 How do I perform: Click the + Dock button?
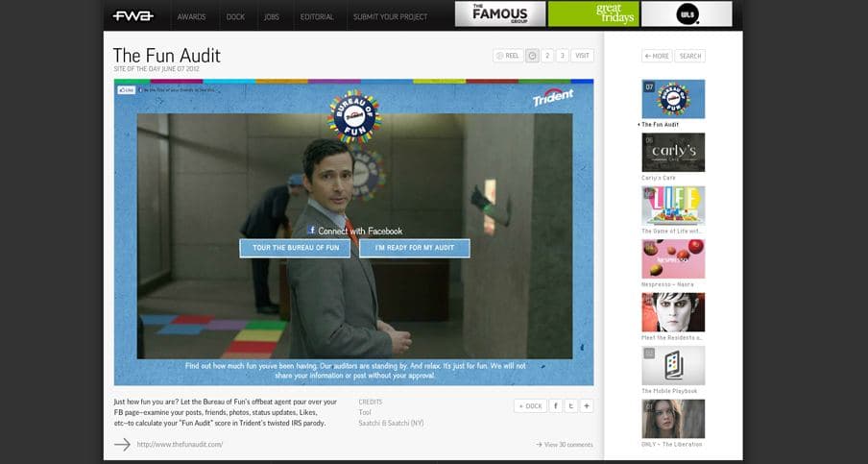[530, 405]
